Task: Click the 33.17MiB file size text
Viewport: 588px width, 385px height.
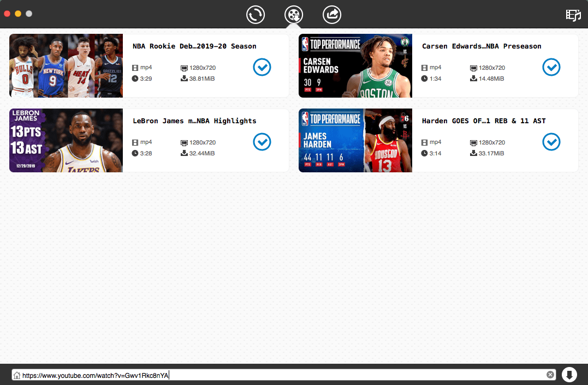Action: (491, 153)
